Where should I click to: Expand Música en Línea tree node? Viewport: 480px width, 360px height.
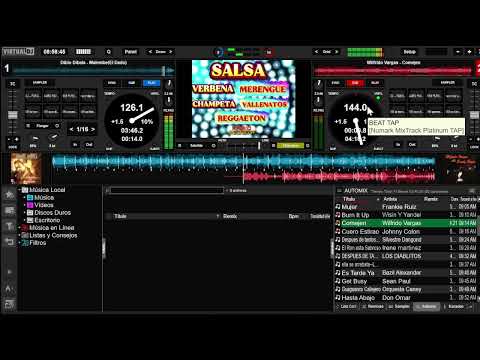pos(20,228)
